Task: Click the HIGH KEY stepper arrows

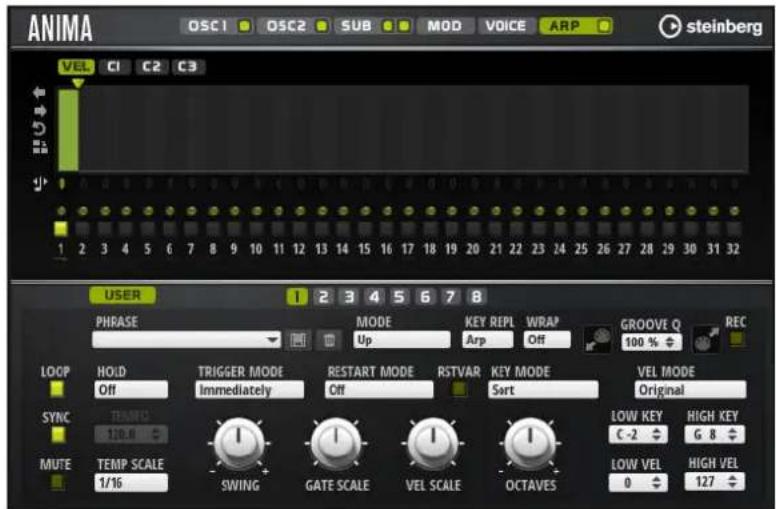Action: tap(733, 435)
